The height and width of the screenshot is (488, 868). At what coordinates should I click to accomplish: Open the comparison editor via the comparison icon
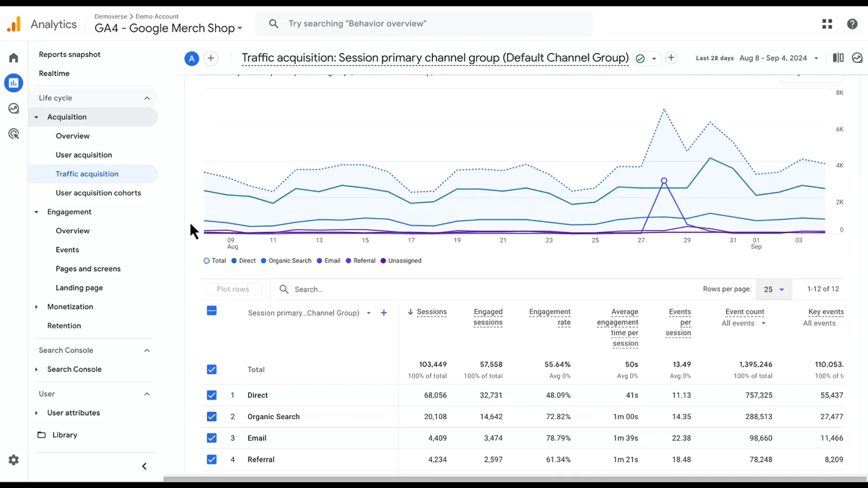pyautogui.click(x=838, y=58)
